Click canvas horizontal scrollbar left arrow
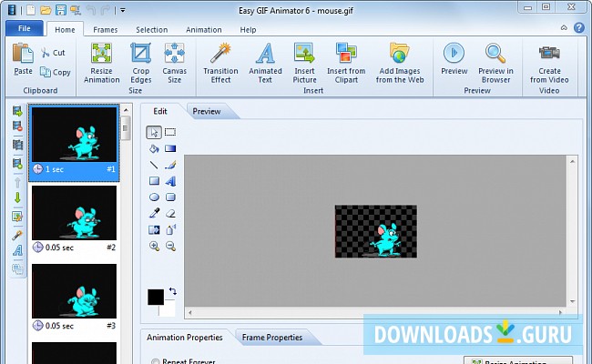Viewport: 592px width, 364px height. tap(190, 312)
